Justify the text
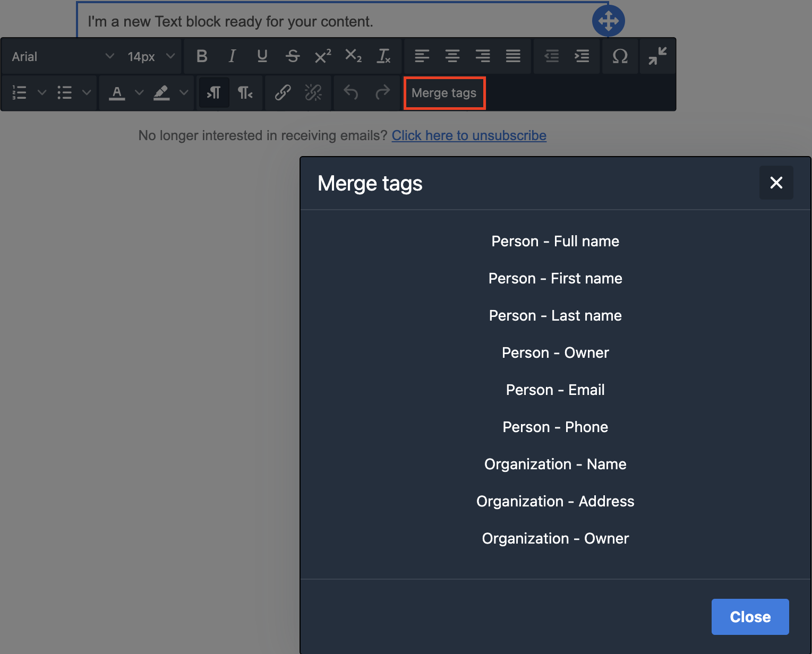This screenshot has height=654, width=812. pos(513,56)
